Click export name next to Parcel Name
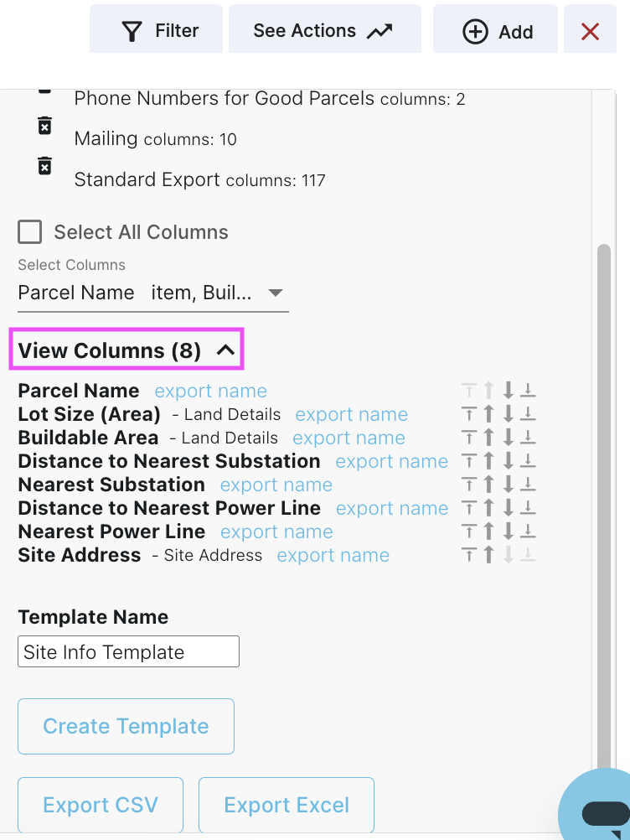The height and width of the screenshot is (840, 630). (209, 391)
